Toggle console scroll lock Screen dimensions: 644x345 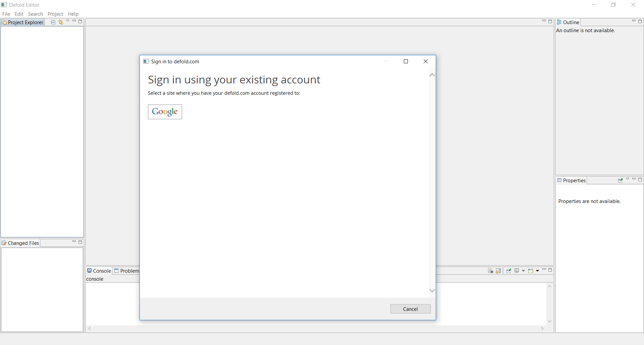498,271
